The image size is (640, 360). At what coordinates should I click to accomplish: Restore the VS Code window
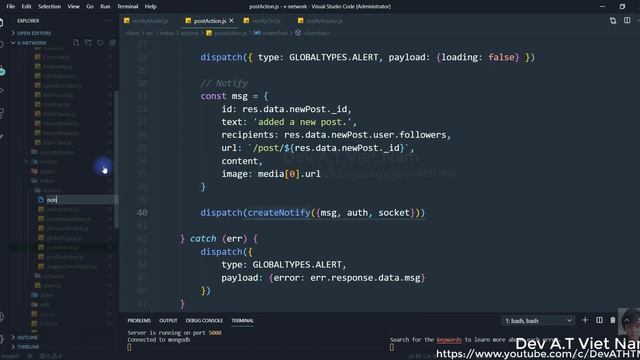pyautogui.click(x=622, y=7)
